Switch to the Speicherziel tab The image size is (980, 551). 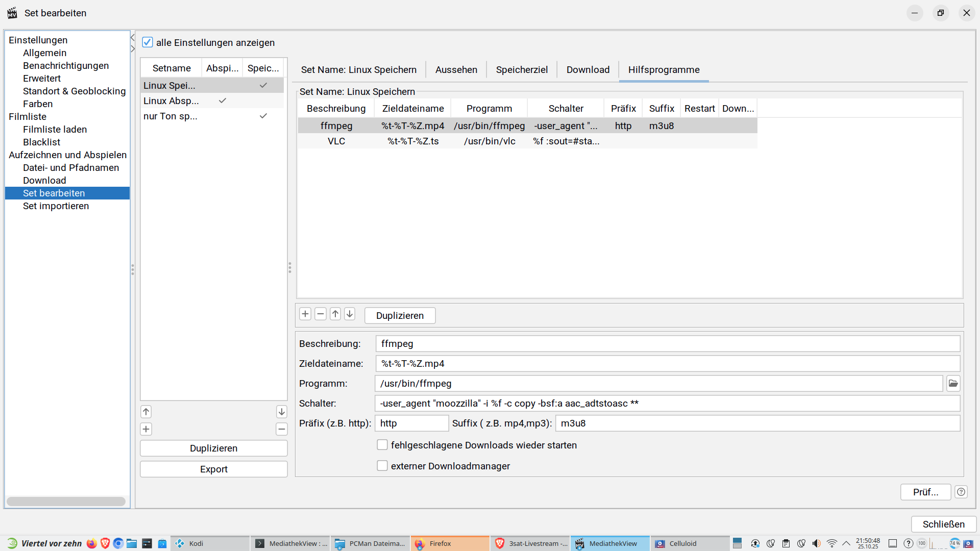click(x=522, y=70)
